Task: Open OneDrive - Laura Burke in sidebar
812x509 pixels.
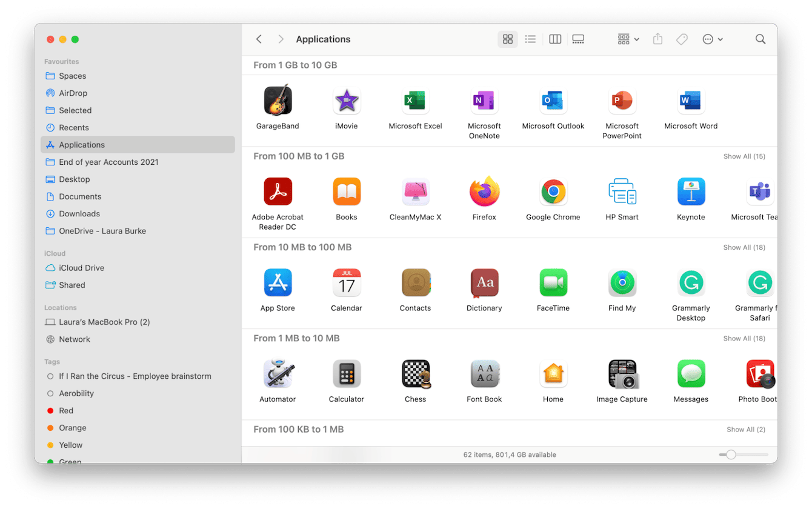Action: [x=138, y=231]
